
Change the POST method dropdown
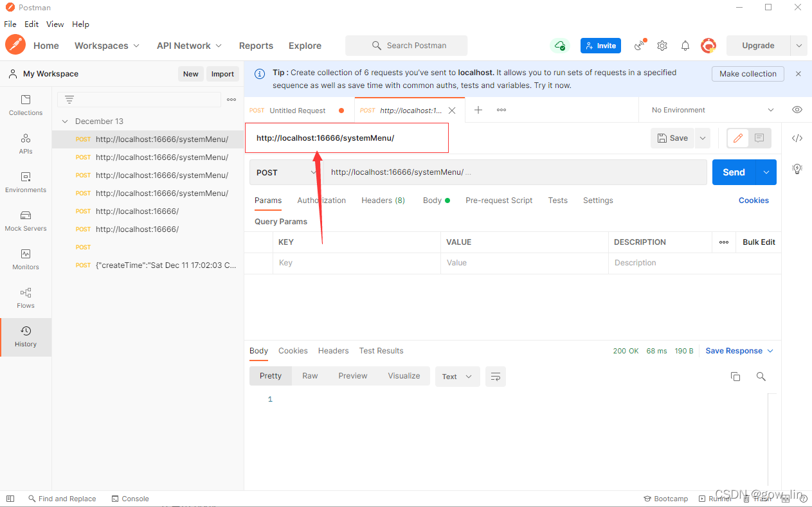click(x=287, y=172)
